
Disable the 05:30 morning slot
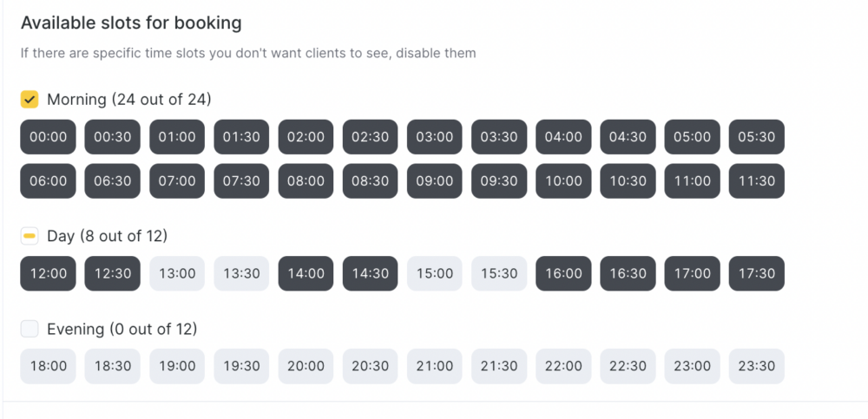(x=756, y=137)
